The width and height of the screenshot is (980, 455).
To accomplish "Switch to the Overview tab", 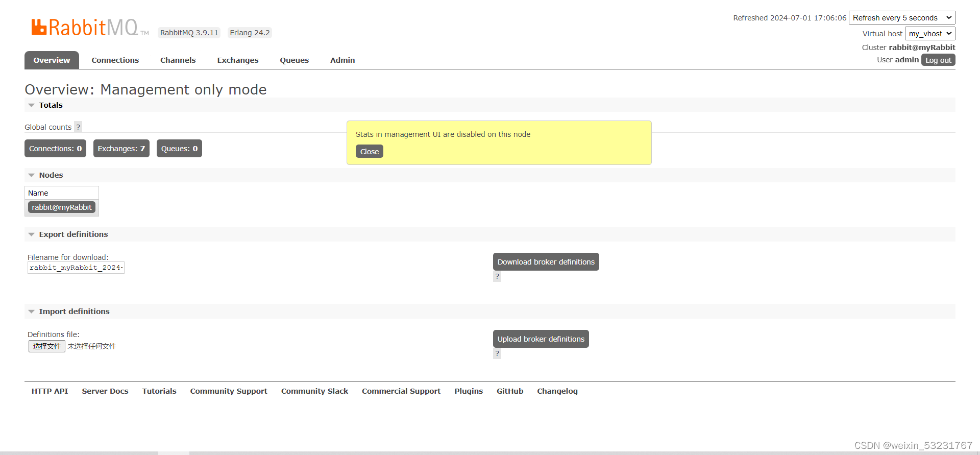I will click(x=52, y=60).
